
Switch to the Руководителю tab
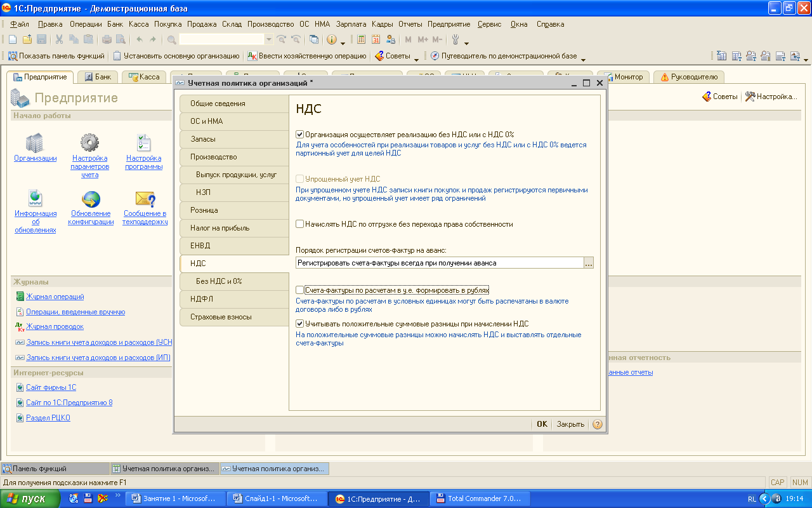point(688,77)
